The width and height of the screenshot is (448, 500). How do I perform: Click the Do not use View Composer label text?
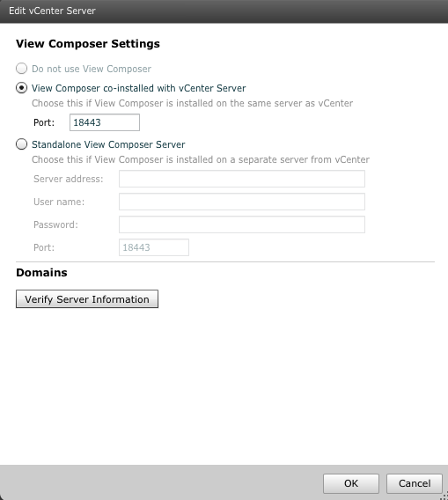92,69
